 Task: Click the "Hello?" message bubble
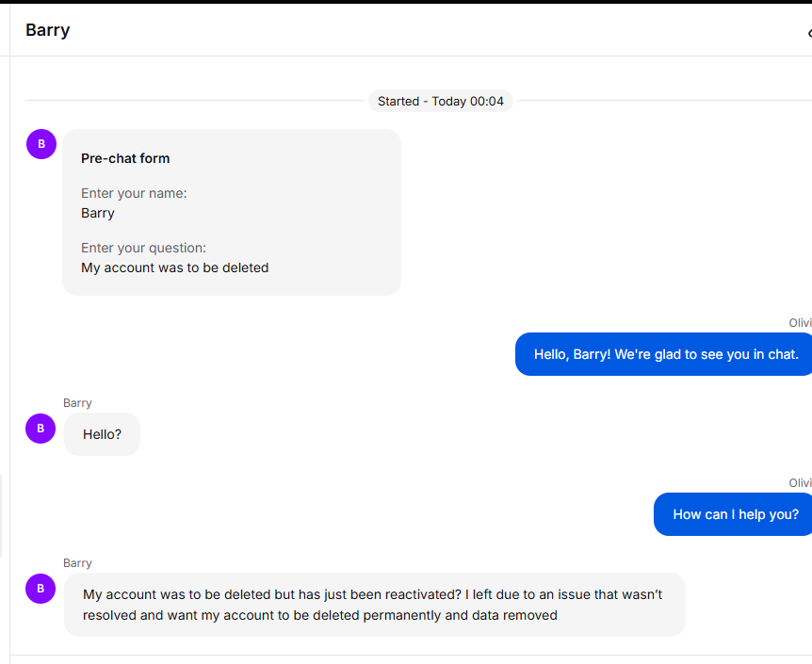point(102,434)
